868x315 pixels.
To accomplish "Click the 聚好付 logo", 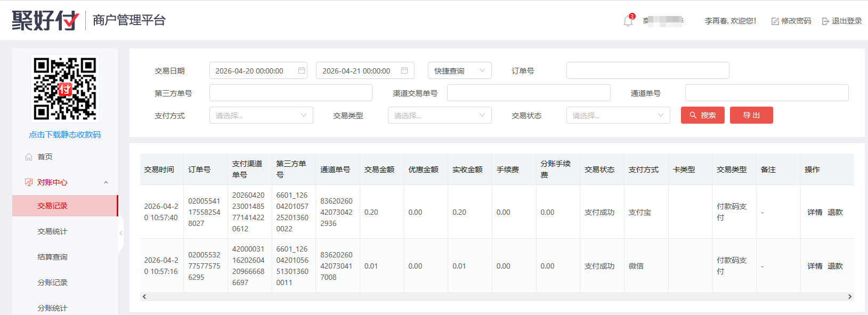I will click(x=46, y=20).
